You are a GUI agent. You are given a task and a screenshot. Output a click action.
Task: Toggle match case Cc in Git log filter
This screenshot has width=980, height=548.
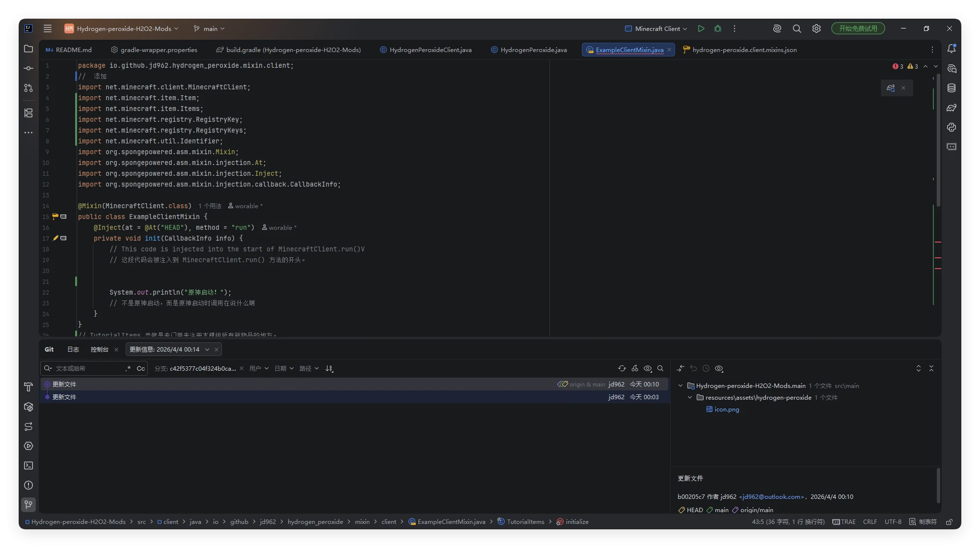point(140,368)
